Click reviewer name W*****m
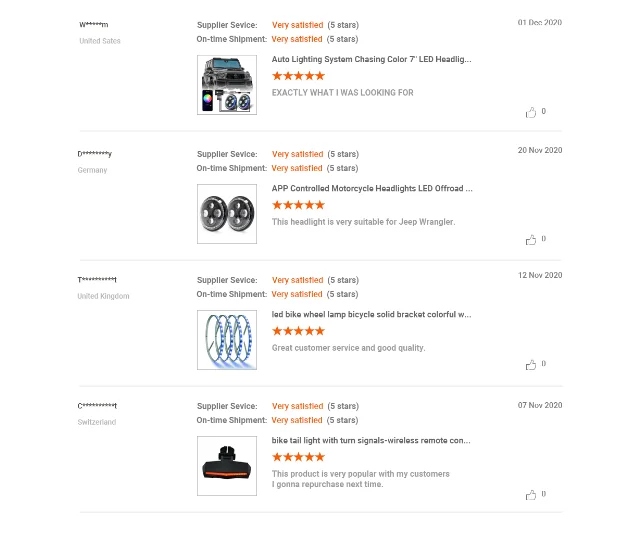This screenshot has width=639, height=534. point(94,25)
